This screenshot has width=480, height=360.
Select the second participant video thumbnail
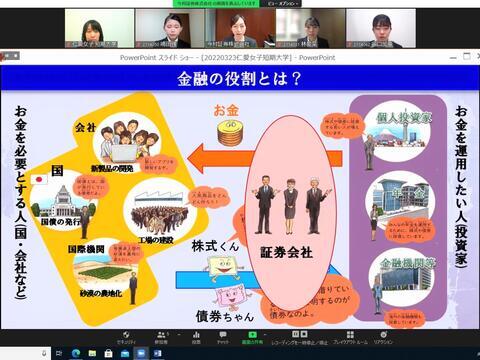click(x=170, y=29)
